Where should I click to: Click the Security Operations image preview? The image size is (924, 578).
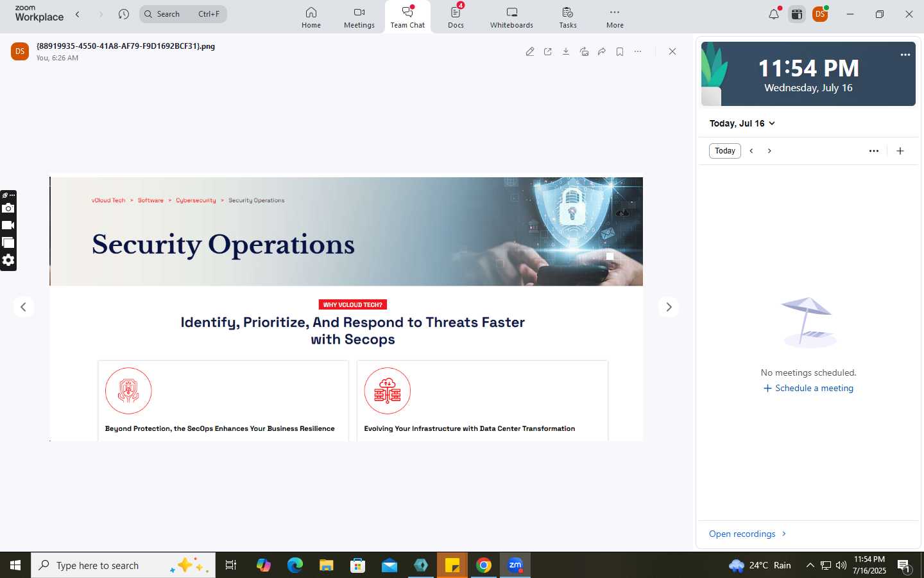[x=346, y=309]
